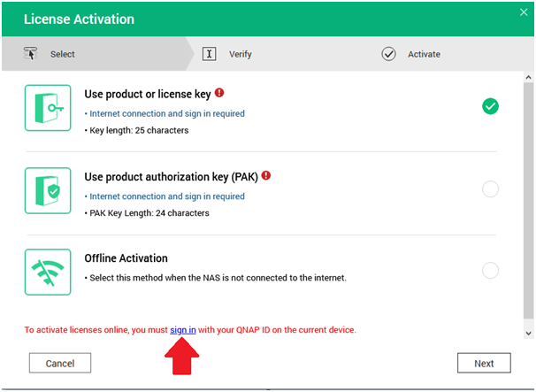Open the sign in link
This screenshot has width=536, height=392.
183,329
